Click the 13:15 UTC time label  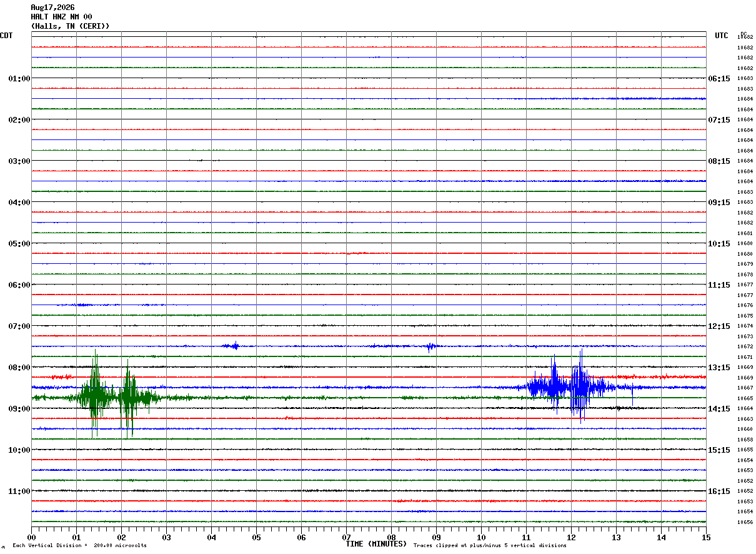coord(719,368)
